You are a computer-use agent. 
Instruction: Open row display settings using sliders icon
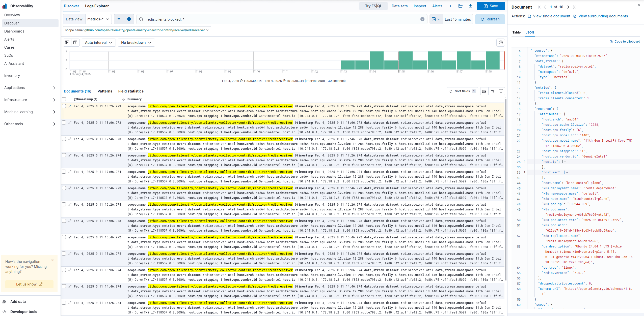(x=493, y=91)
